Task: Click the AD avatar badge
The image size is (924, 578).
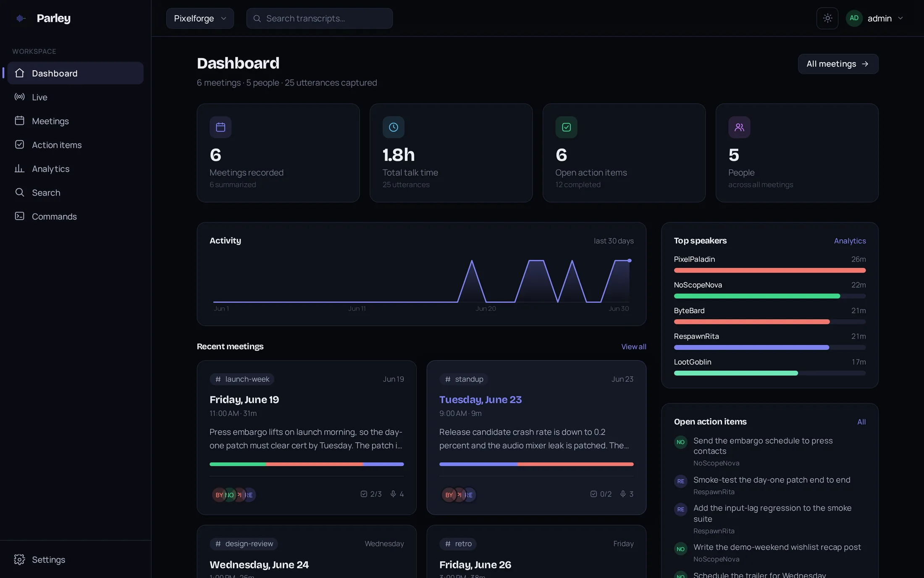Action: pos(854,18)
